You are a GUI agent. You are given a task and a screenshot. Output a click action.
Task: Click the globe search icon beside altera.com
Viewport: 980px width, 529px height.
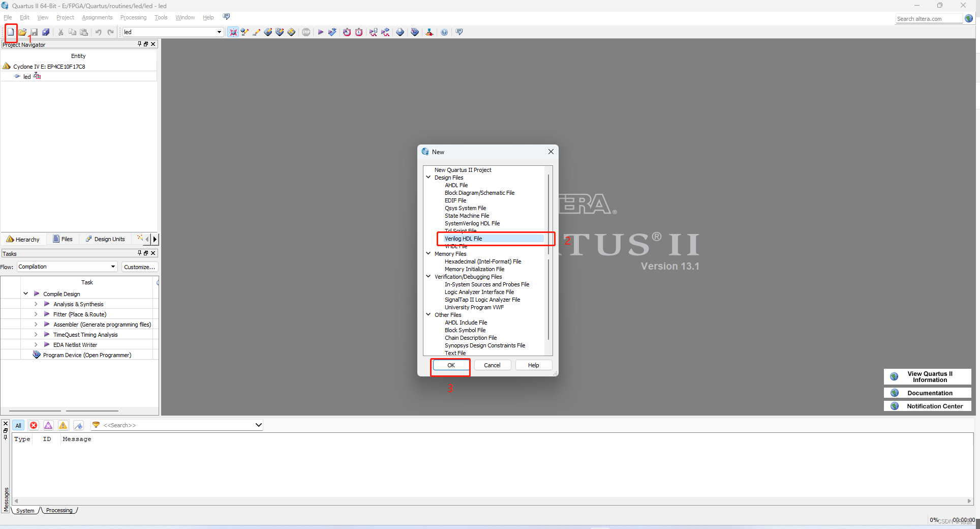point(969,18)
